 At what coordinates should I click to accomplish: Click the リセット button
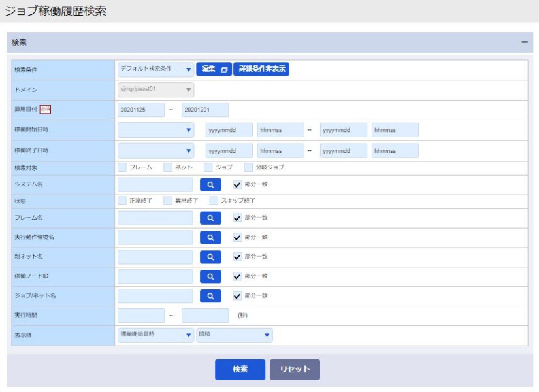[x=295, y=370]
